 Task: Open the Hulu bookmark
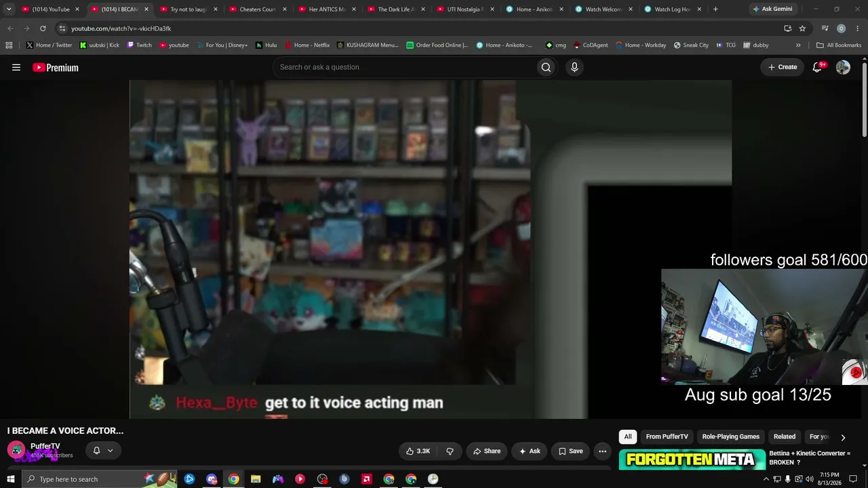coord(267,45)
